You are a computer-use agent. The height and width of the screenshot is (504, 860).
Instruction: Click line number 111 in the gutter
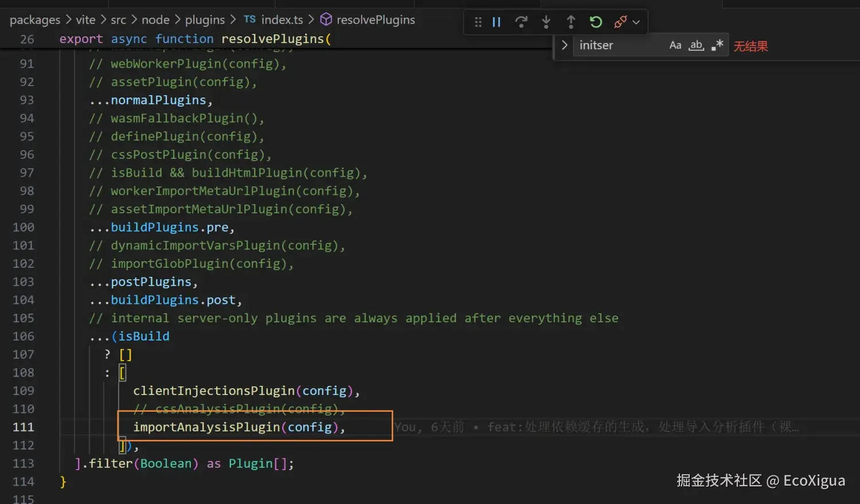pos(24,427)
